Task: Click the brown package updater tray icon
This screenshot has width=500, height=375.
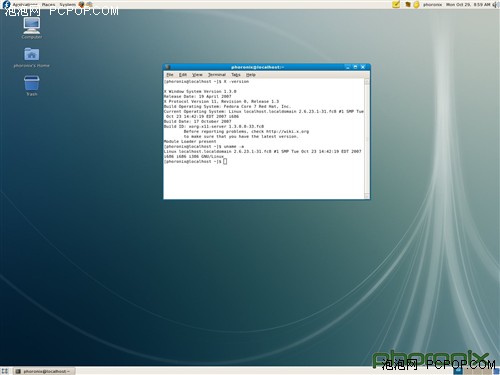Action: pos(408,4)
